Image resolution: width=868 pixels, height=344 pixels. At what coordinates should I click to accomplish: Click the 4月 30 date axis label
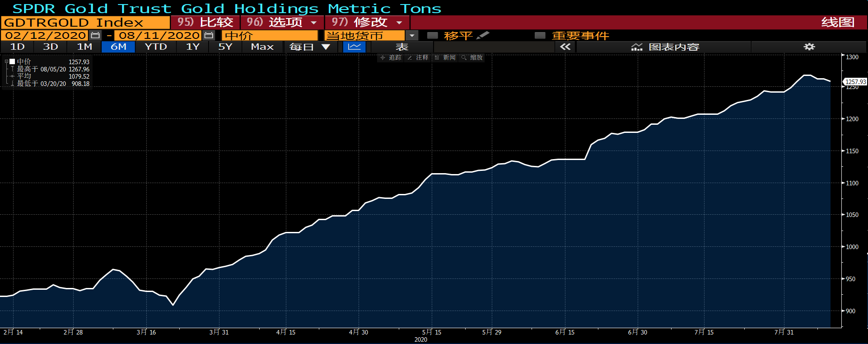pyautogui.click(x=359, y=332)
